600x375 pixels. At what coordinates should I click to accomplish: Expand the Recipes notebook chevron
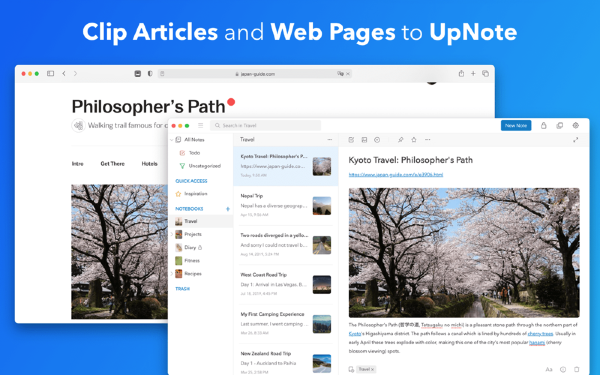171,274
